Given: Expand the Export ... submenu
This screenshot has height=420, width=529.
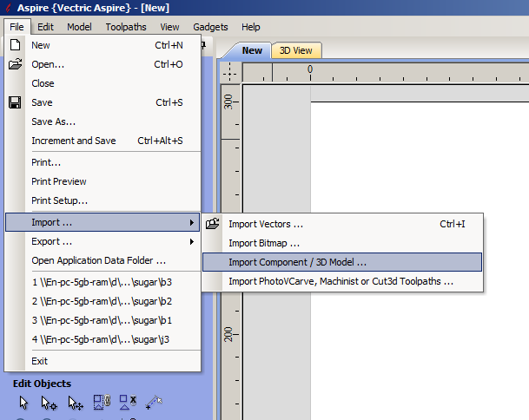Looking at the screenshot, I should click(102, 242).
